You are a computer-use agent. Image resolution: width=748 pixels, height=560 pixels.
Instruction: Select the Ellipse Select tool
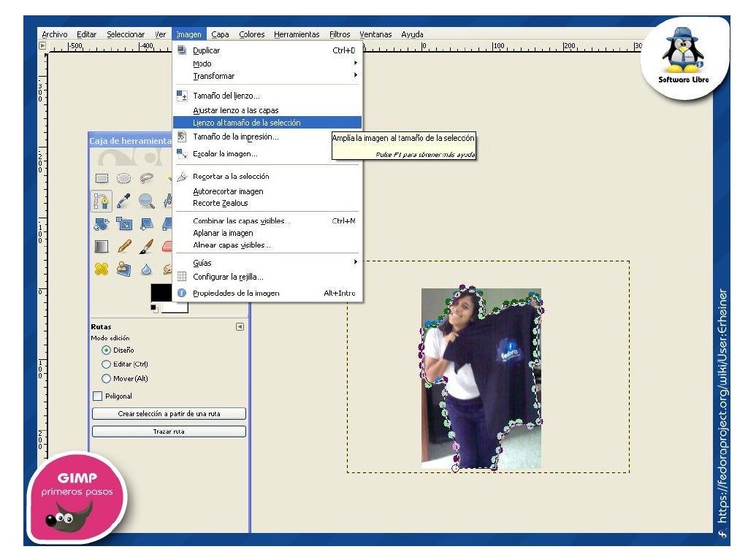coord(124,177)
